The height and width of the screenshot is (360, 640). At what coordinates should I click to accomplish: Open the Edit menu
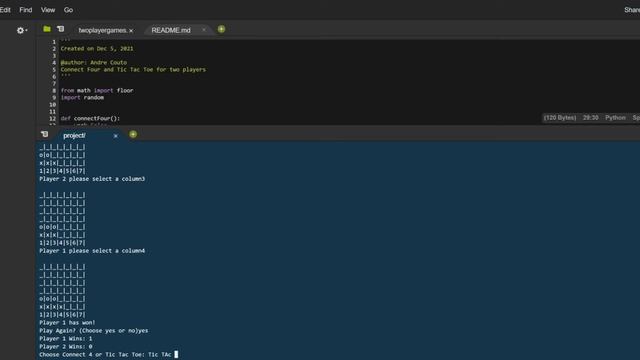click(x=5, y=10)
